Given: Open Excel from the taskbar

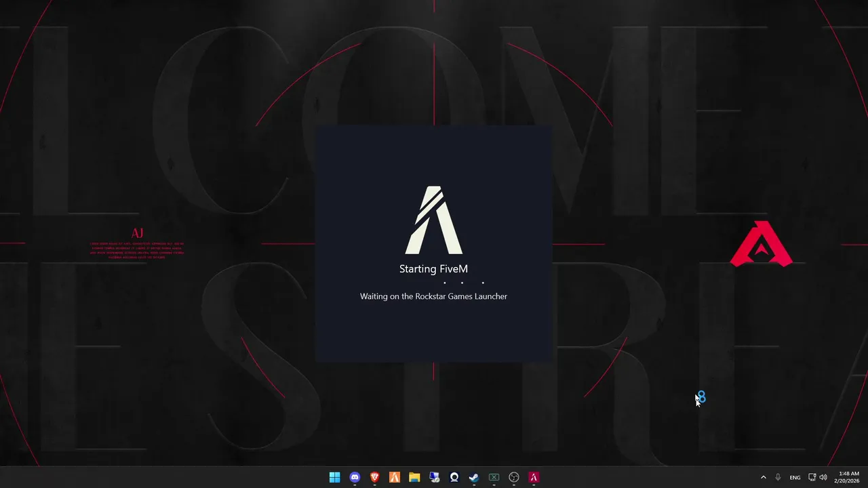Looking at the screenshot, I should coord(494,477).
